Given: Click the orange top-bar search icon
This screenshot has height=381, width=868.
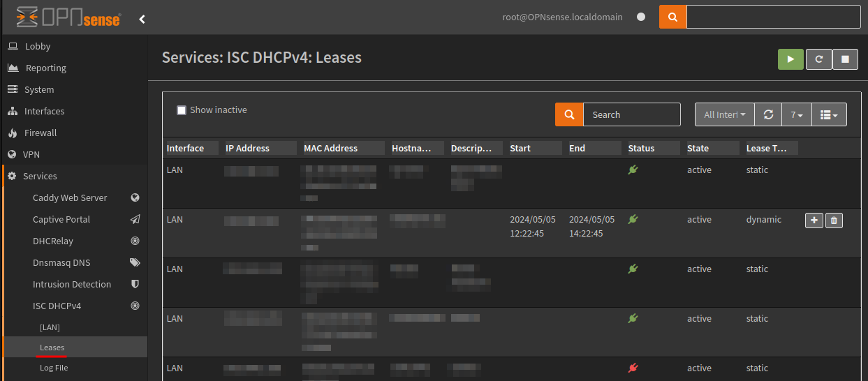Looking at the screenshot, I should tap(672, 17).
